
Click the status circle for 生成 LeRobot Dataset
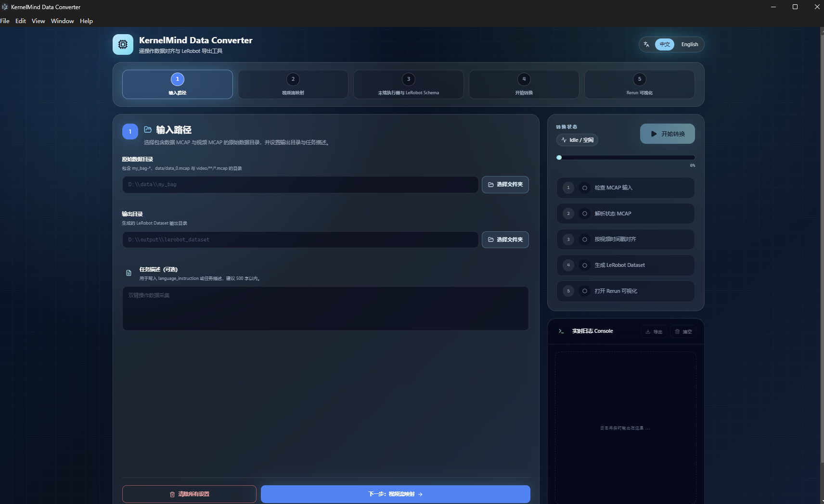tap(585, 265)
